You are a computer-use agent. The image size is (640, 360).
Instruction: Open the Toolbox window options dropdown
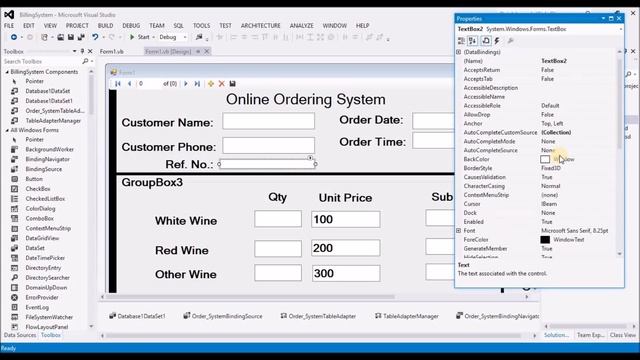(x=74, y=51)
